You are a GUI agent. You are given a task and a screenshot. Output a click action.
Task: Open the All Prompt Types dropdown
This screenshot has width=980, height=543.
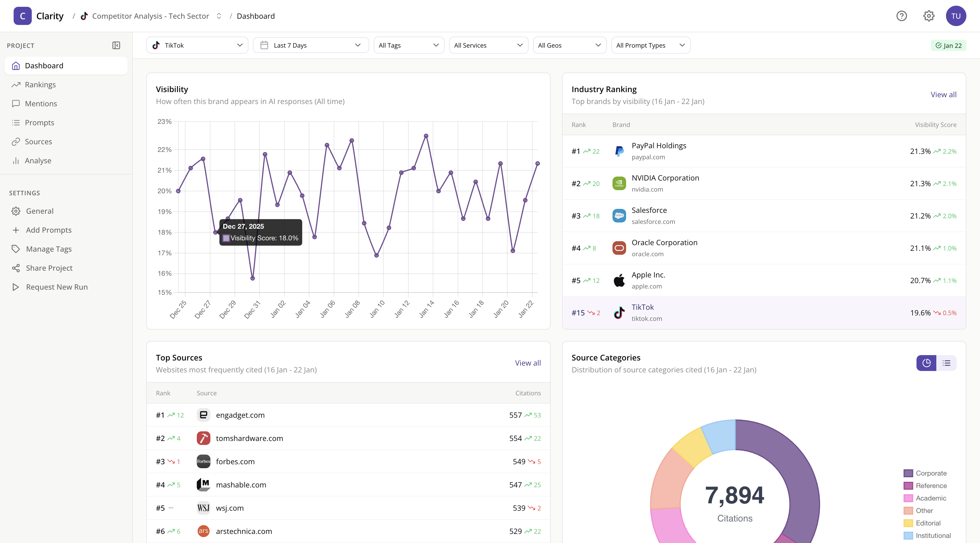pyautogui.click(x=650, y=45)
